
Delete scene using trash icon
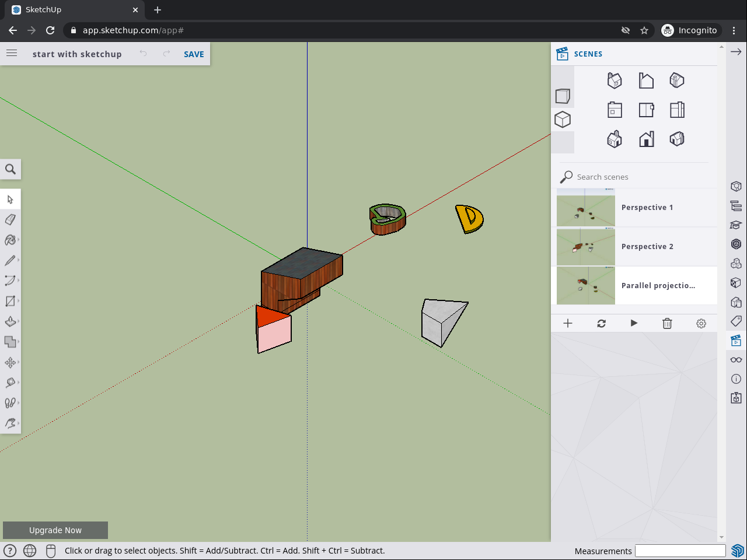coord(667,323)
